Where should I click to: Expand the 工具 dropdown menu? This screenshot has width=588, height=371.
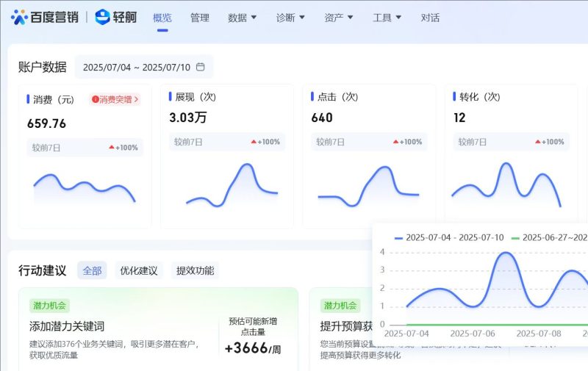point(387,18)
